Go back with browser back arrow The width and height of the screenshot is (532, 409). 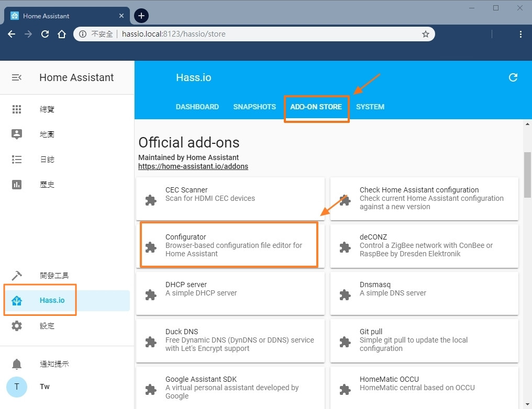(12, 34)
